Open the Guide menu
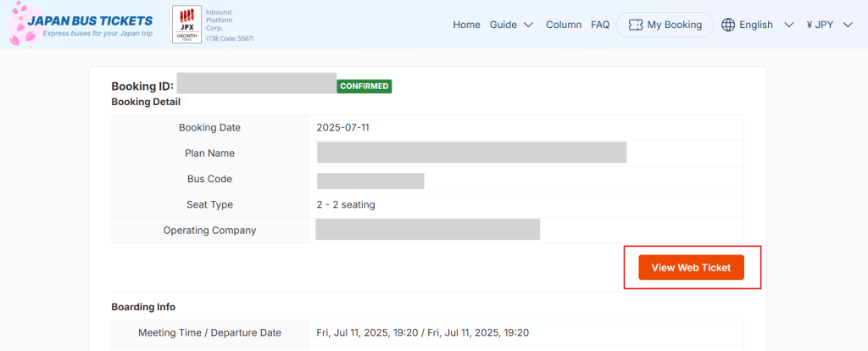The height and width of the screenshot is (351, 868). 504,25
